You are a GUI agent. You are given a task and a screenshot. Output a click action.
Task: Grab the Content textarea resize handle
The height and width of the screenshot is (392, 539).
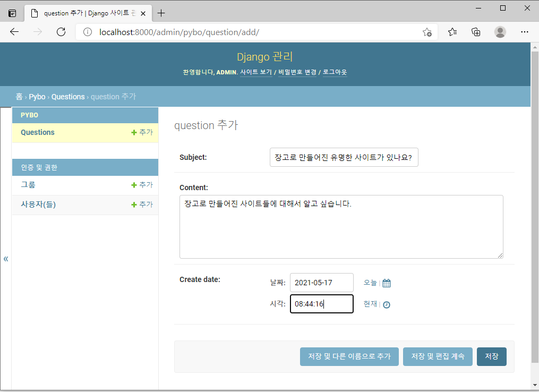500,255
